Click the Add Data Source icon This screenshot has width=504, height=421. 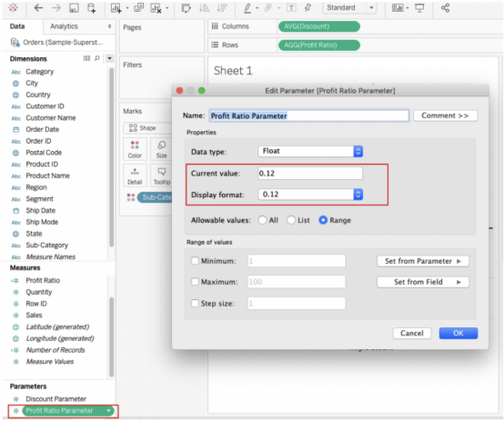[x=92, y=8]
